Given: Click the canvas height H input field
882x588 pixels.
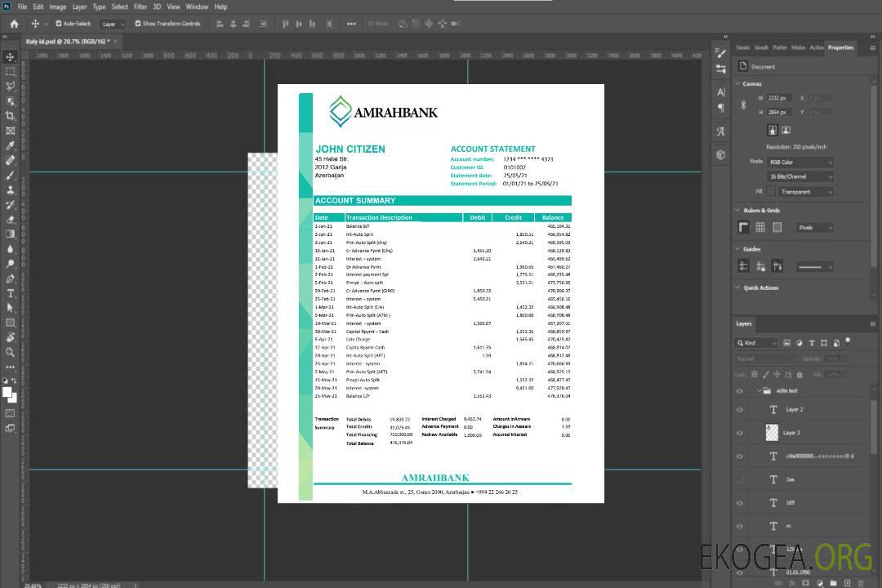Looking at the screenshot, I should 778,112.
